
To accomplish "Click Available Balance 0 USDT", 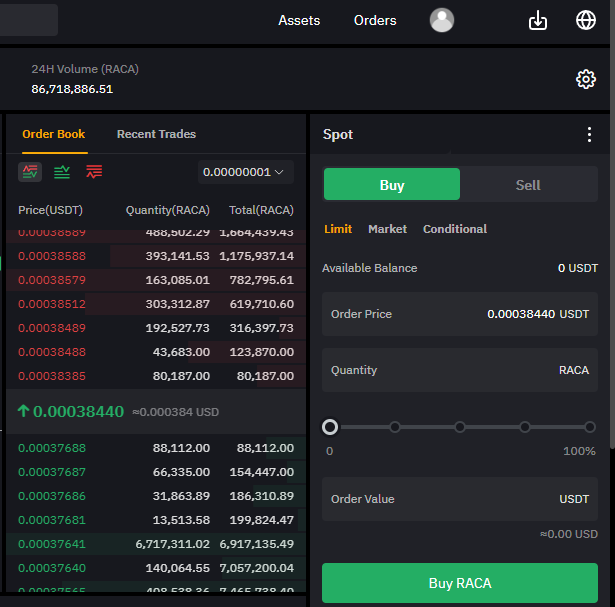I will click(578, 268).
